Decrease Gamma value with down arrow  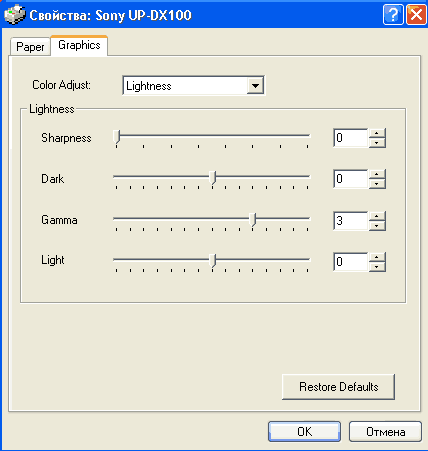click(x=377, y=226)
